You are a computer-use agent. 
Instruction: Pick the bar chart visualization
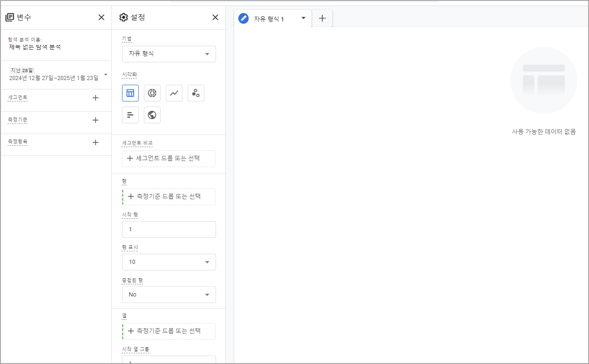[130, 115]
